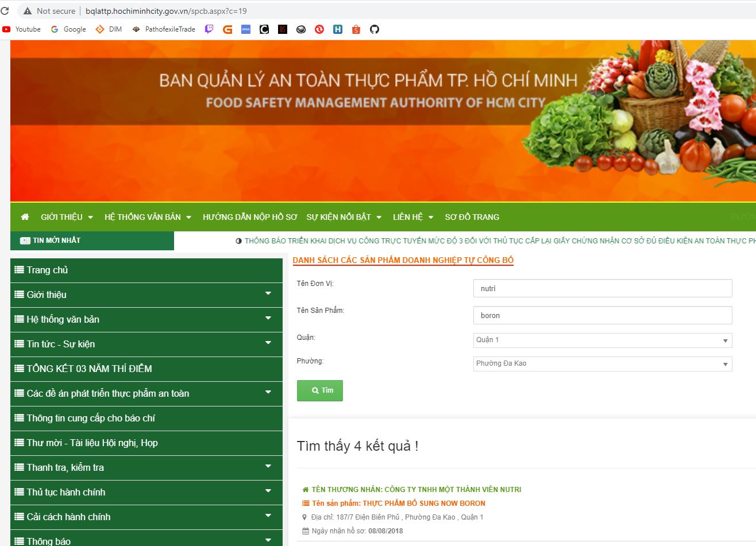
Task: Open the Phường dropdown showing Phường Đa Kao
Action: [x=603, y=363]
